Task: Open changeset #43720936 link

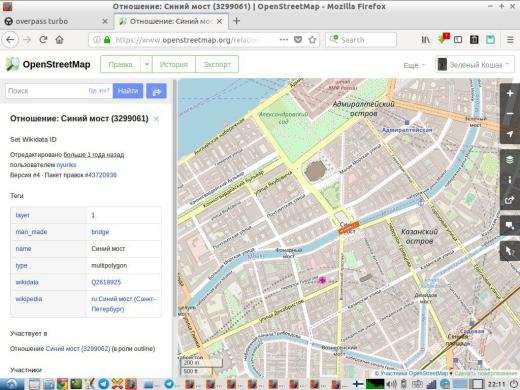Action: [101, 175]
